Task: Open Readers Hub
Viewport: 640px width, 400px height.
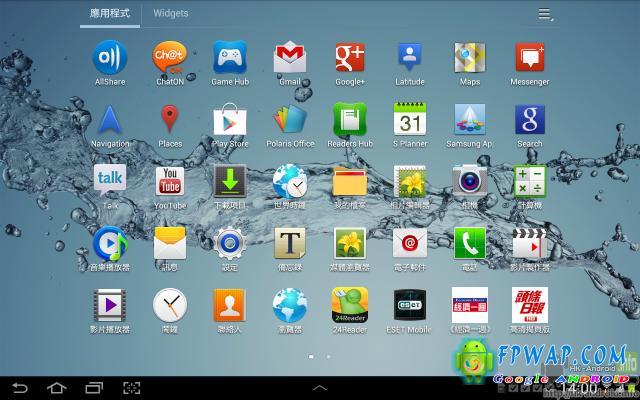Action: click(350, 121)
